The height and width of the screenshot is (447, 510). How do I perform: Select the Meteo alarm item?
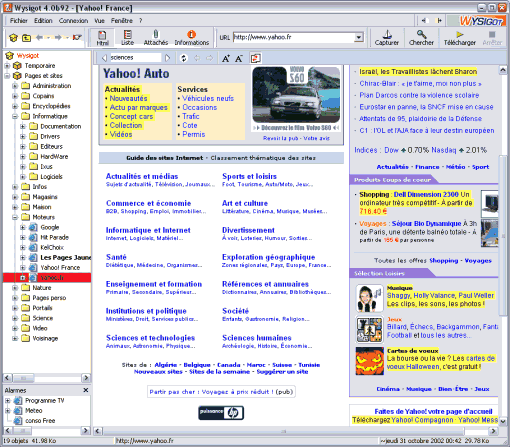click(x=34, y=411)
